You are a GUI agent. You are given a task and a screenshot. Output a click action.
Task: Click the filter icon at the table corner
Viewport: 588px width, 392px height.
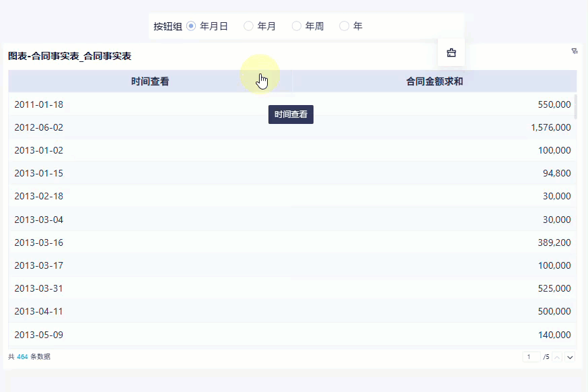[574, 51]
